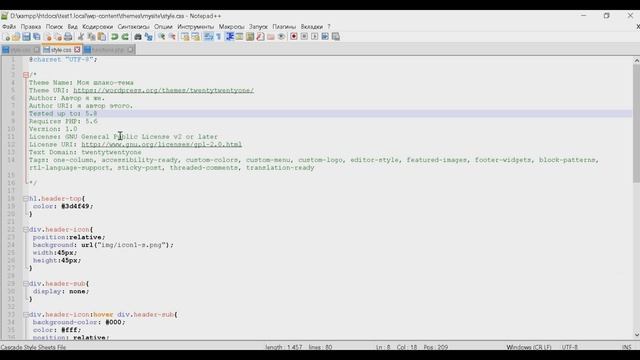Image resolution: width=640 pixels, height=360 pixels.
Task: Click the vertical scrollbar thumb
Action: coord(636,123)
